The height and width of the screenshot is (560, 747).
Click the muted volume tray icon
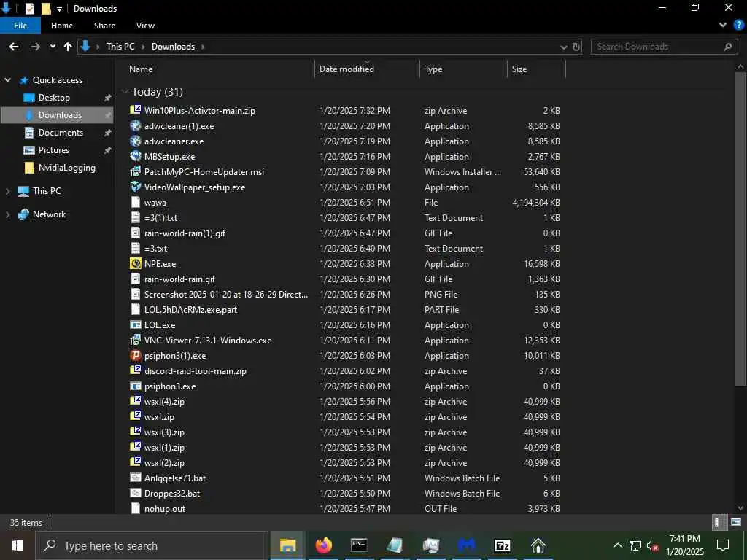tap(653, 545)
